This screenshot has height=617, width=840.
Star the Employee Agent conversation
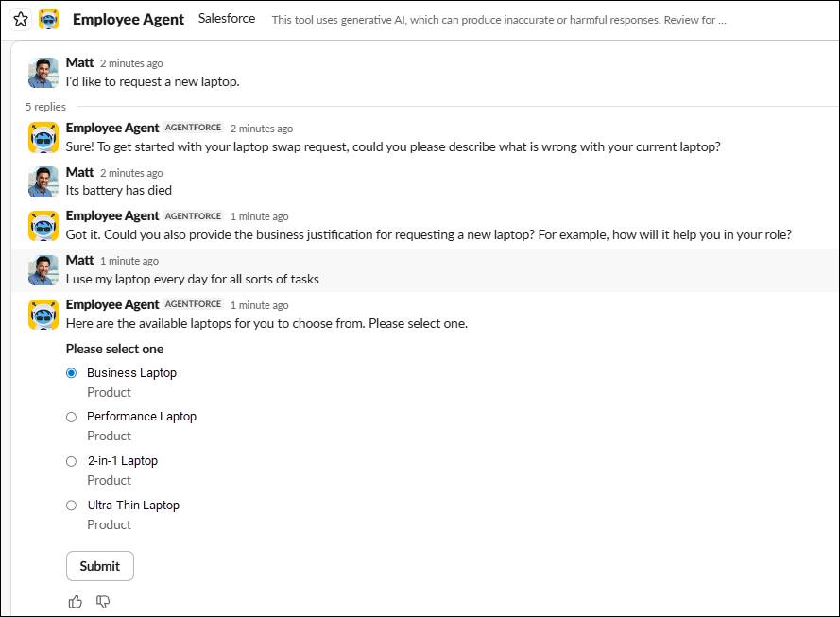point(21,19)
